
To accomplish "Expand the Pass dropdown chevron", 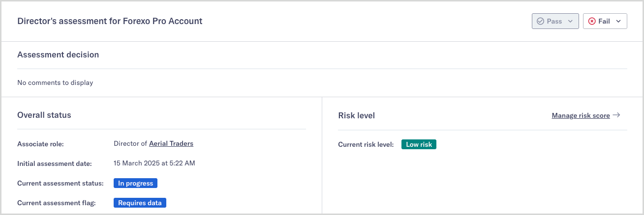I will [570, 21].
